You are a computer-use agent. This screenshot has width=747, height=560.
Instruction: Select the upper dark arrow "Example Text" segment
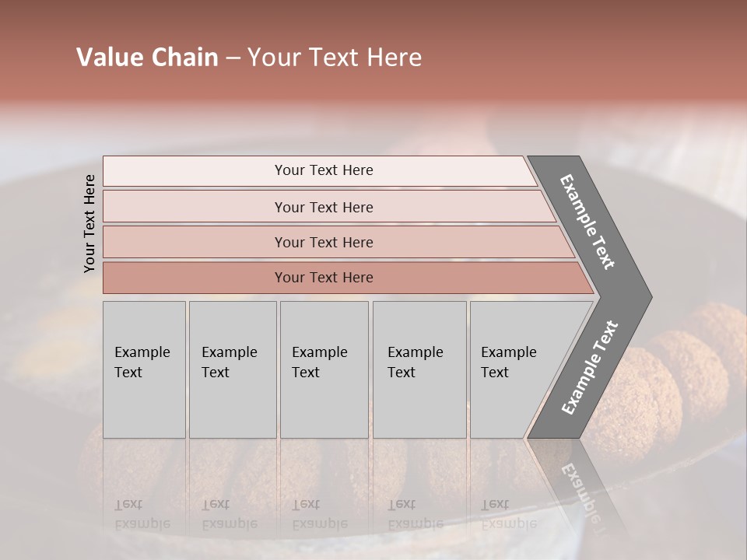tap(588, 222)
